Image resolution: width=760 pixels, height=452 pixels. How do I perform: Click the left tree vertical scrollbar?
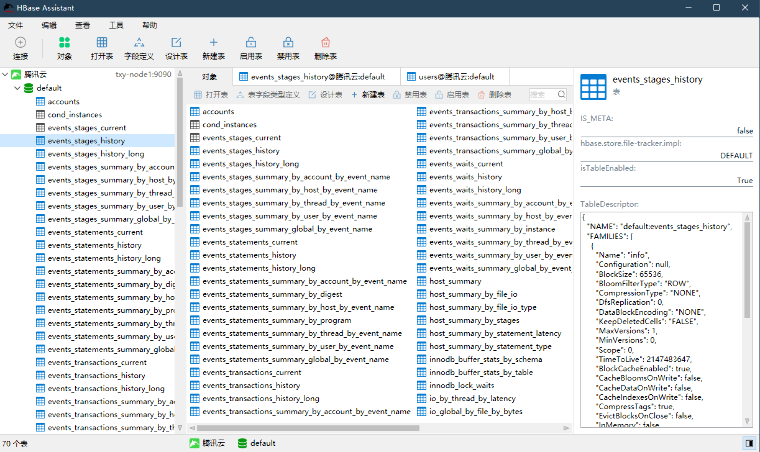[x=180, y=143]
